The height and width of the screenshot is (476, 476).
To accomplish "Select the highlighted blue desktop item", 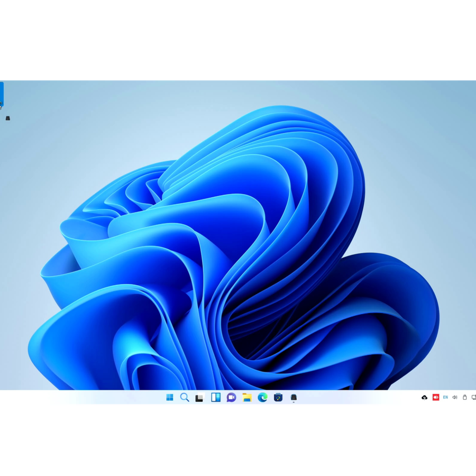I will click(x=2, y=95).
